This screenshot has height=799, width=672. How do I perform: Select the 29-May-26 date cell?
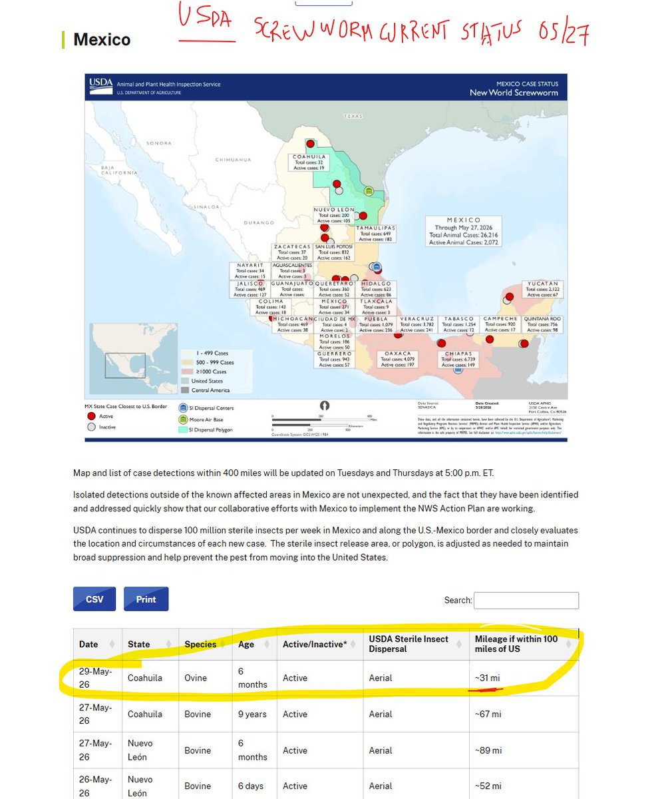[x=97, y=678]
